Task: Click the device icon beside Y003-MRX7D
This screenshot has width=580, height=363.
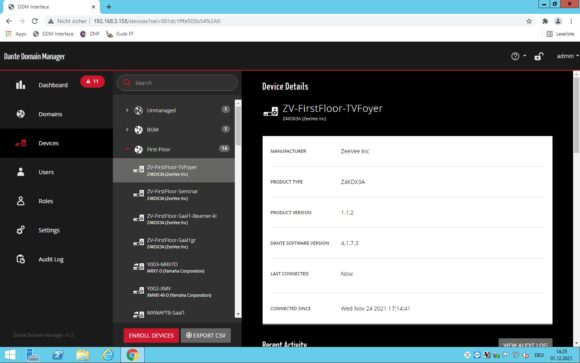Action: point(139,266)
